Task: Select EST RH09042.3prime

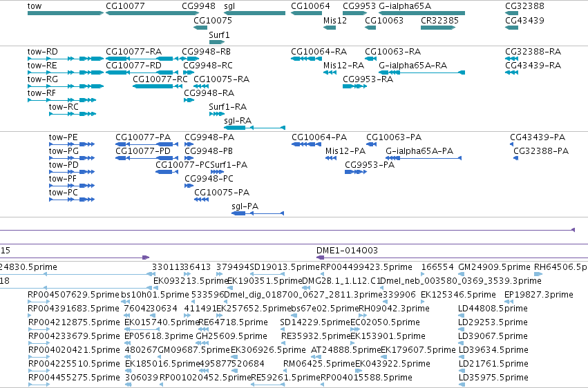Action: pos(363,316)
